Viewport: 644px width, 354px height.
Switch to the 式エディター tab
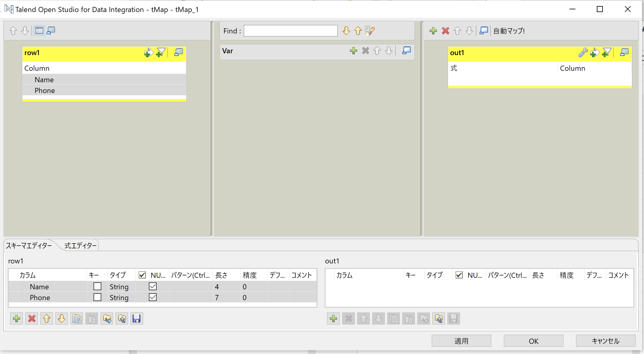80,245
